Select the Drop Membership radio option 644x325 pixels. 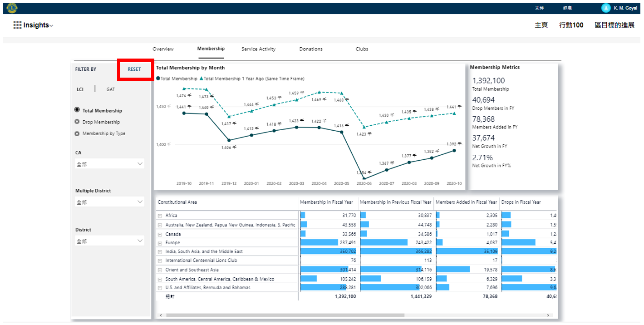pyautogui.click(x=77, y=122)
